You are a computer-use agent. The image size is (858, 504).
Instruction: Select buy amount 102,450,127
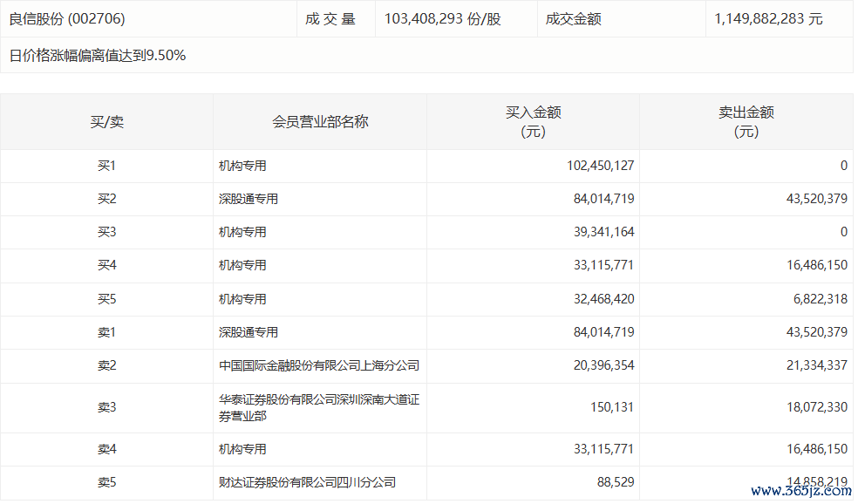[x=600, y=166]
